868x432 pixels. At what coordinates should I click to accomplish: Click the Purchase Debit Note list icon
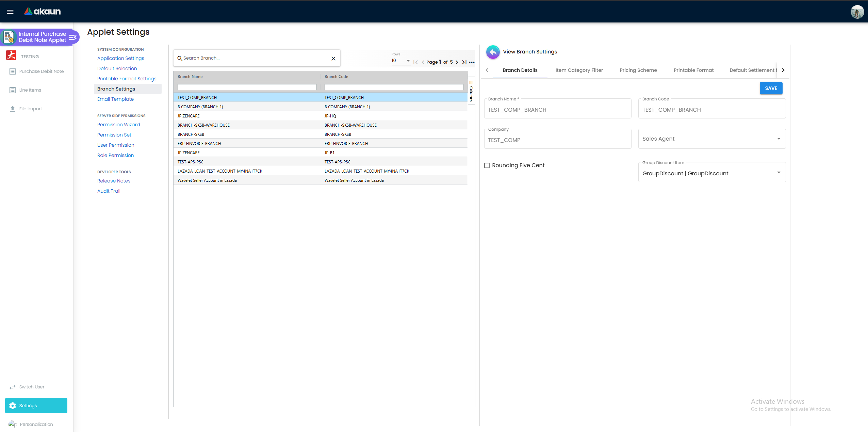pos(13,71)
